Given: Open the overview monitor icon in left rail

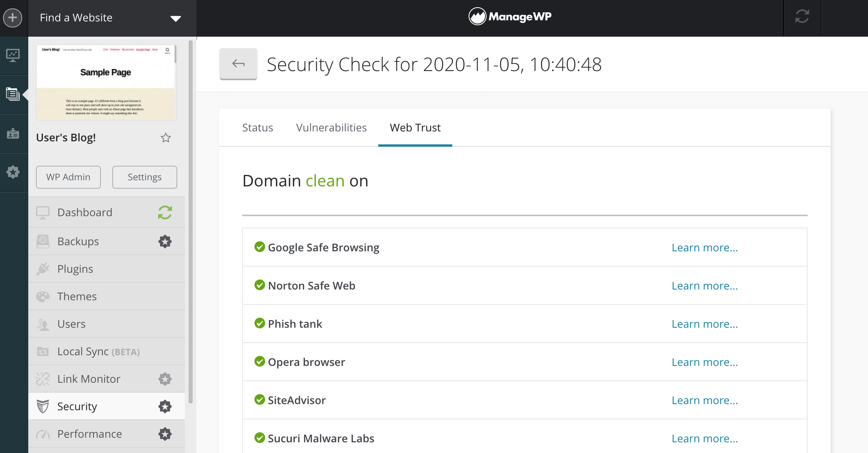Looking at the screenshot, I should [x=13, y=55].
